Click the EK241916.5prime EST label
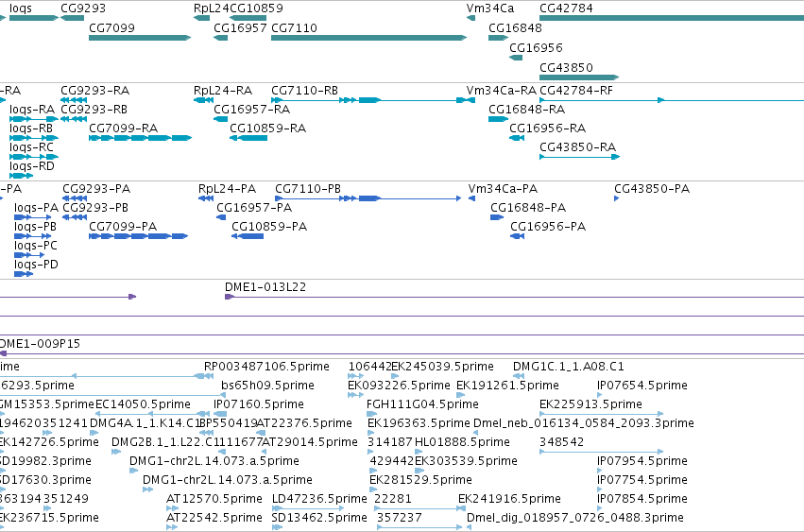The height and width of the screenshot is (532, 804). (x=509, y=499)
